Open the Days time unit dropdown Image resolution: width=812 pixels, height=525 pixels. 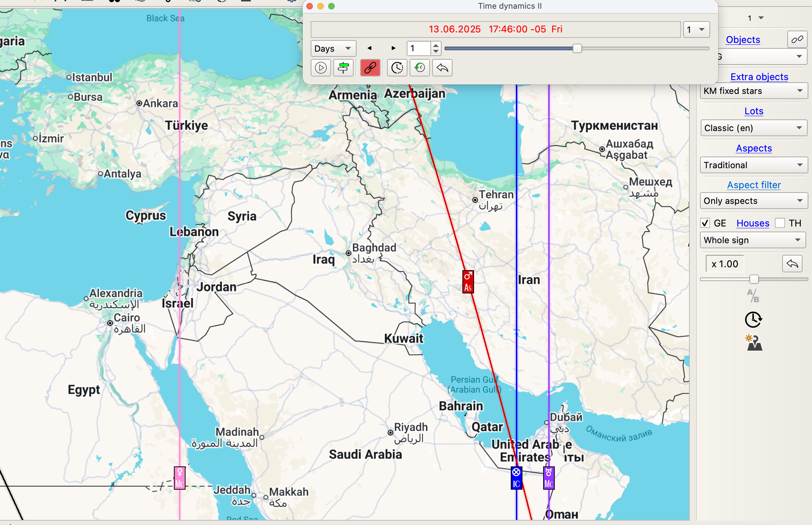[x=333, y=48]
